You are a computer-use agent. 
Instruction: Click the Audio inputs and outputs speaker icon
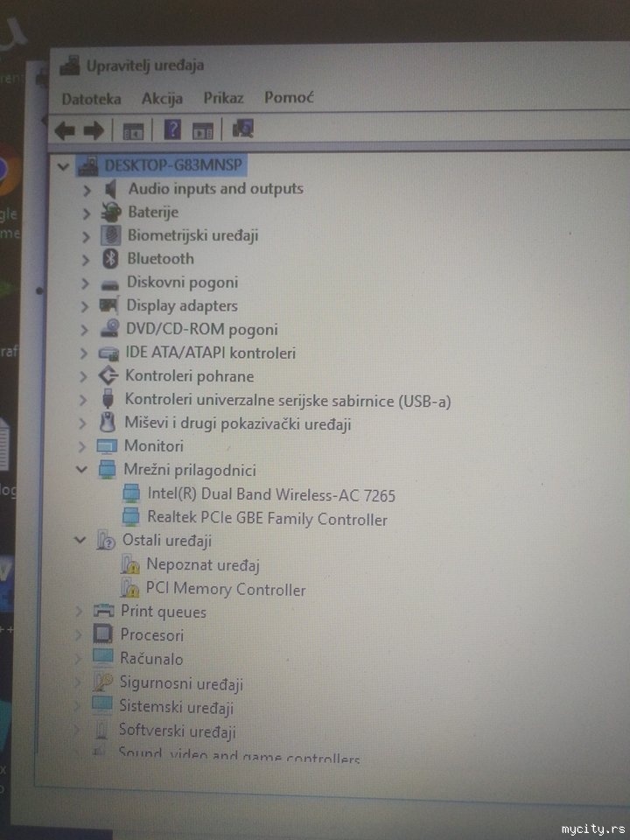pyautogui.click(x=111, y=189)
